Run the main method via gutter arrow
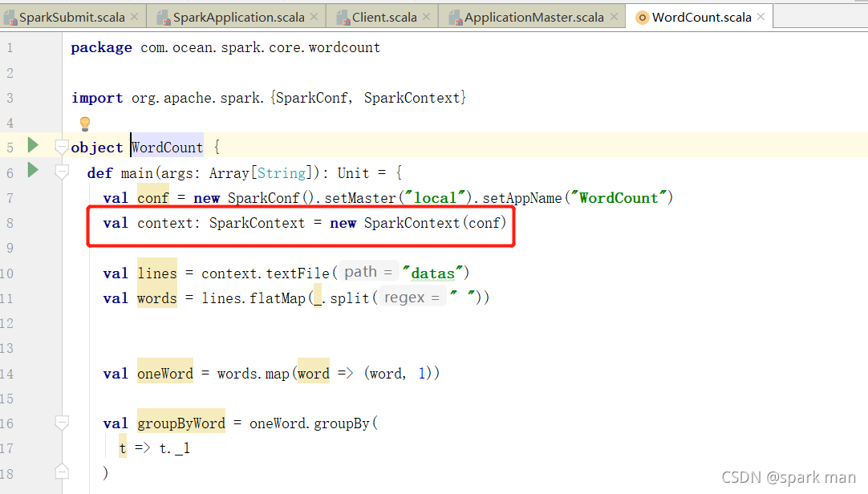The height and width of the screenshot is (494, 868). click(33, 170)
